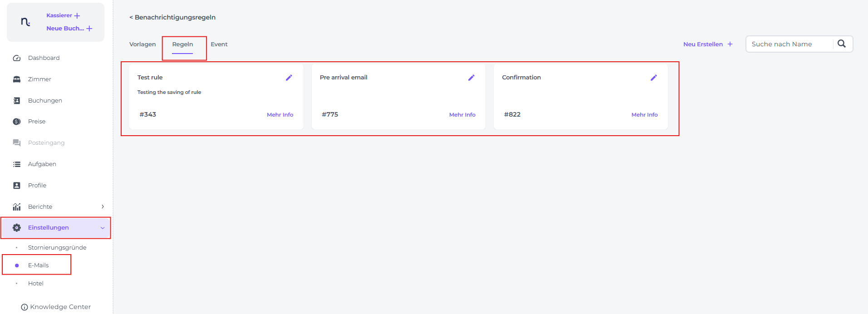Click the Dashboard gauge icon
This screenshot has width=868, height=314.
(x=17, y=58)
